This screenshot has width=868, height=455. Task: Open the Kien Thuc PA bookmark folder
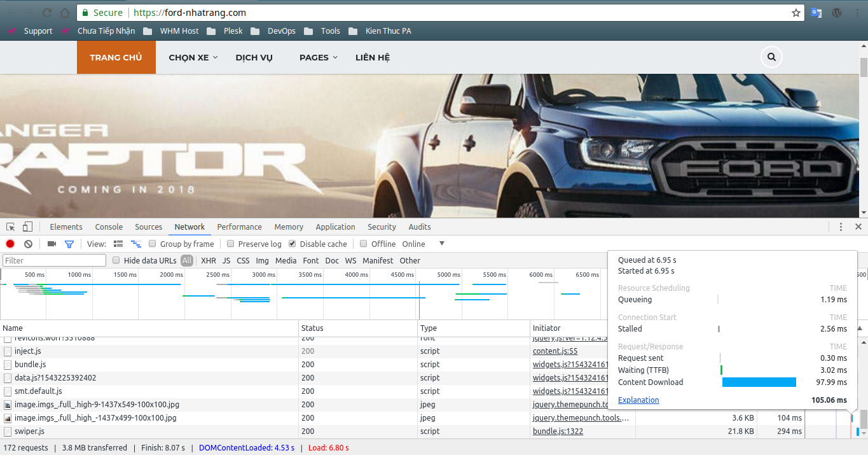(x=380, y=31)
